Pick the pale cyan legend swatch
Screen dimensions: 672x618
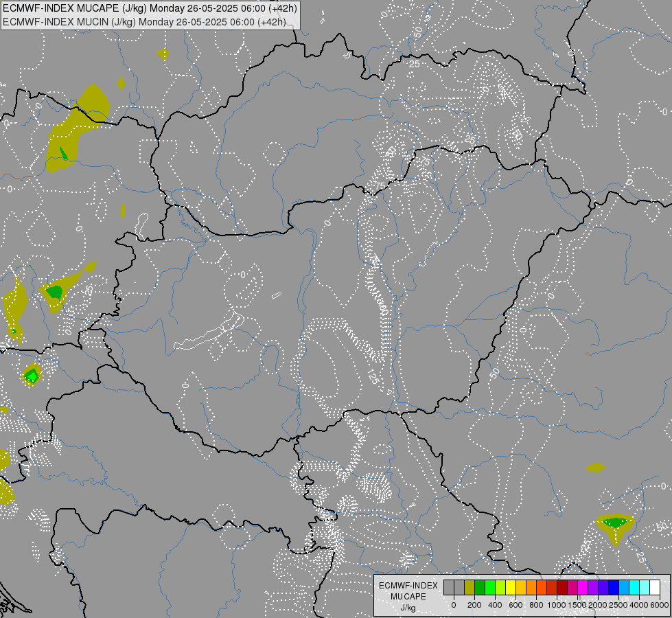tap(644, 588)
